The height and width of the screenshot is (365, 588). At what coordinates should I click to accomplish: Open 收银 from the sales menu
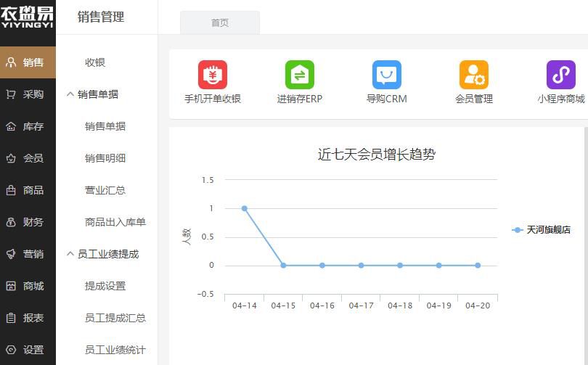(x=95, y=62)
